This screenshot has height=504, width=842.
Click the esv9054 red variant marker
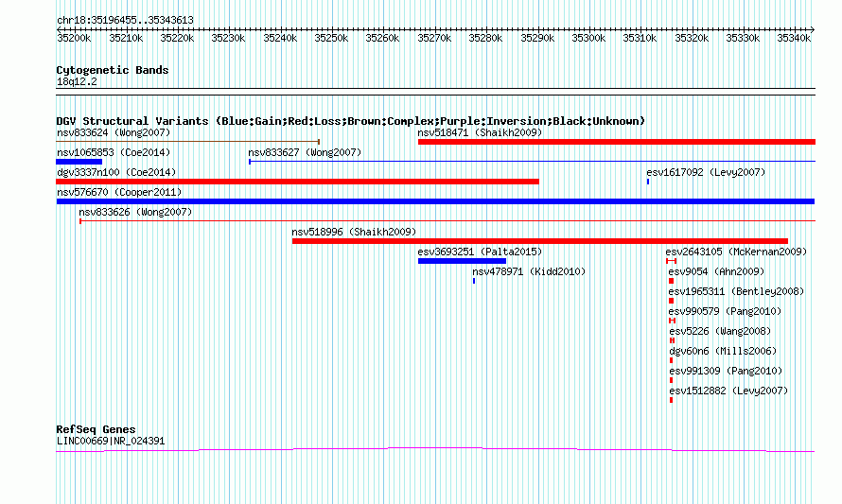672,281
